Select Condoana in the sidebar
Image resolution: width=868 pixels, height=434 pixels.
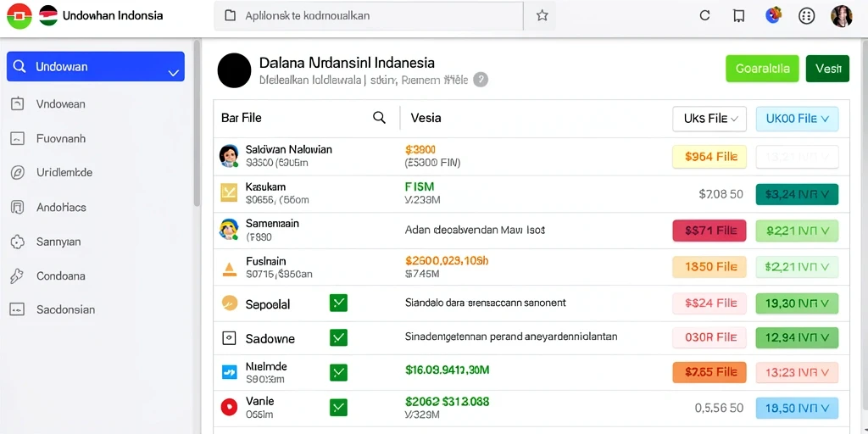coord(61,275)
